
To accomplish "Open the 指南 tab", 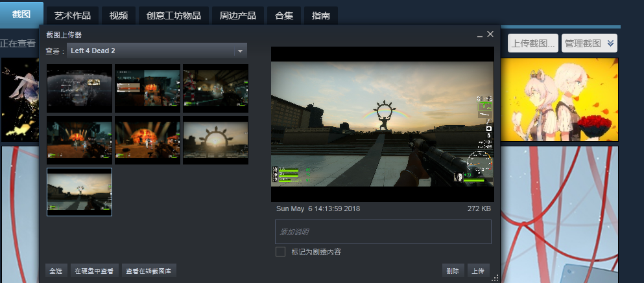I will (321, 16).
